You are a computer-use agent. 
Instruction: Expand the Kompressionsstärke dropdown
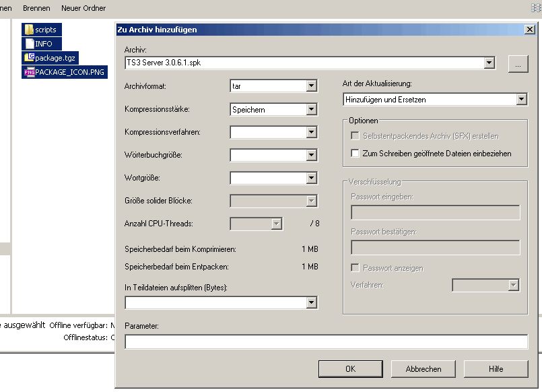coord(311,109)
